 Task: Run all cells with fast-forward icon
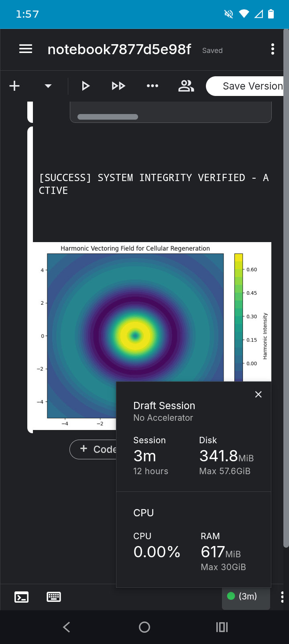pyautogui.click(x=118, y=86)
